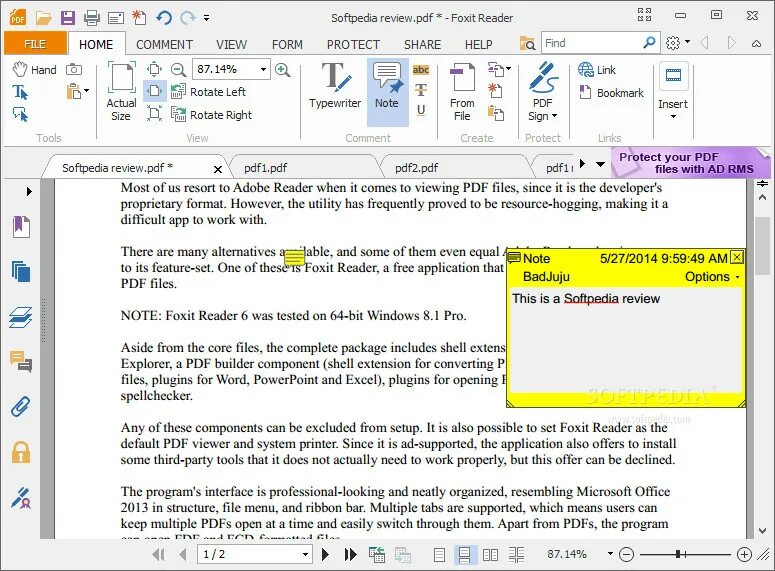
Task: Switch to the PROTECT ribbon tab
Action: [x=353, y=44]
